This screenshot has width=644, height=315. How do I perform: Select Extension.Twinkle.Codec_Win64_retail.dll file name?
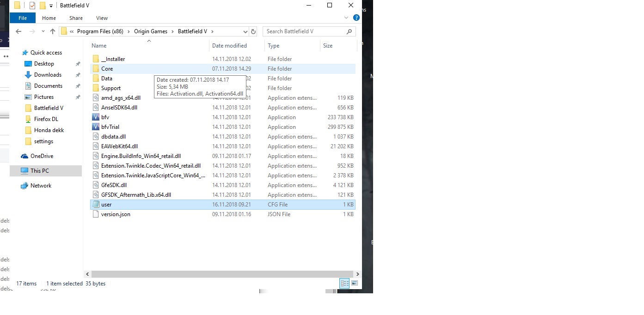click(x=151, y=166)
